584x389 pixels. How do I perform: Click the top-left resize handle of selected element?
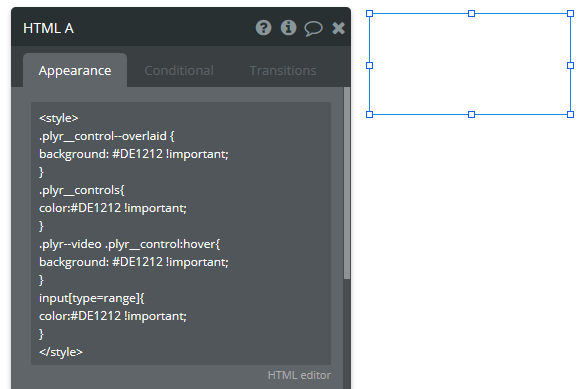coord(369,14)
